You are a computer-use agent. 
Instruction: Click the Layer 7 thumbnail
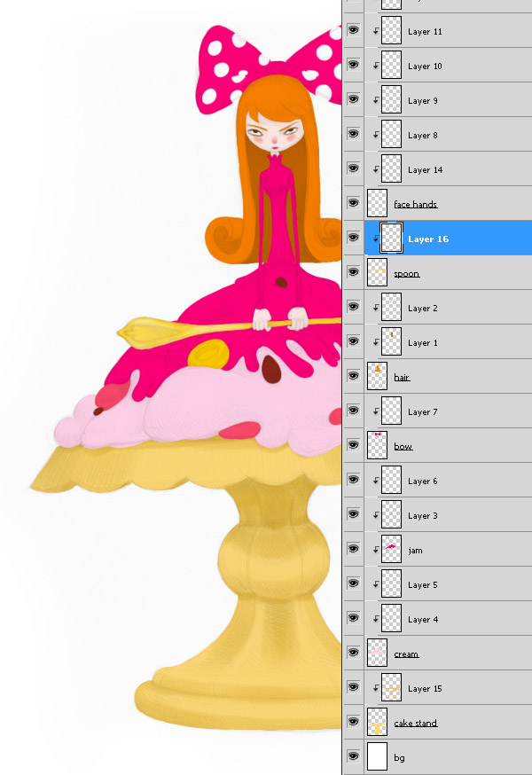pyautogui.click(x=392, y=411)
